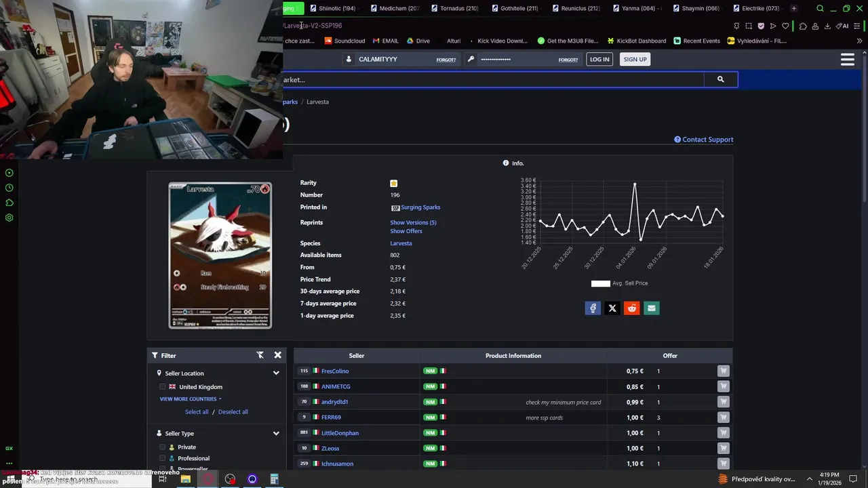
Task: Open sidebar settings gear icon
Action: click(x=9, y=218)
